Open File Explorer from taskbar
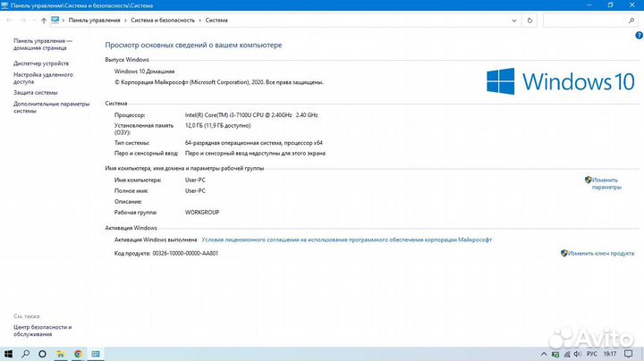The height and width of the screenshot is (361, 644). click(x=61, y=354)
